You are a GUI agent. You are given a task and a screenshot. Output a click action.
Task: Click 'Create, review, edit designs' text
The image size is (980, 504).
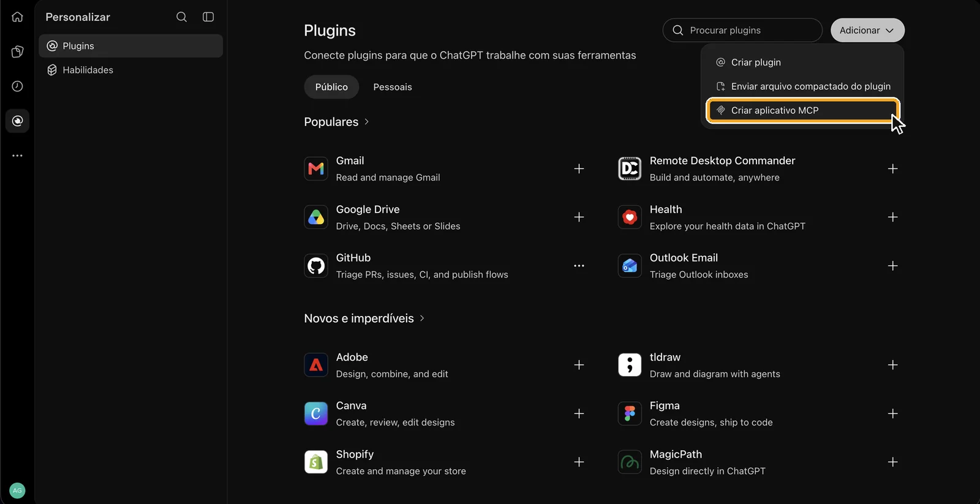pos(395,423)
